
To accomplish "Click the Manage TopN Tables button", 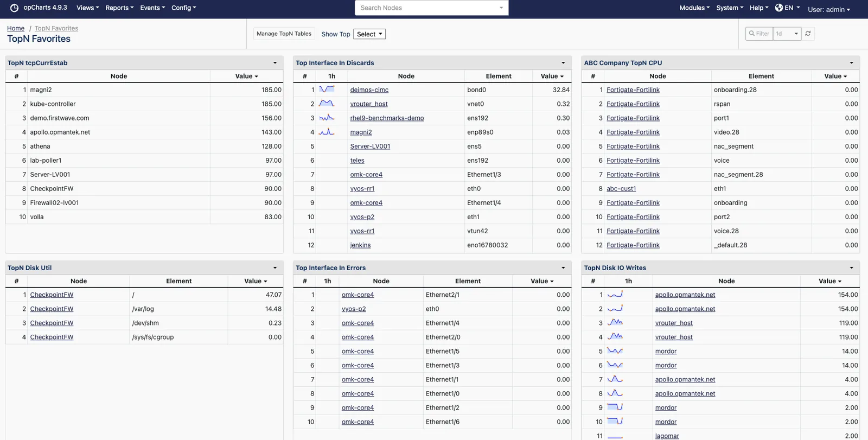I will tap(284, 34).
